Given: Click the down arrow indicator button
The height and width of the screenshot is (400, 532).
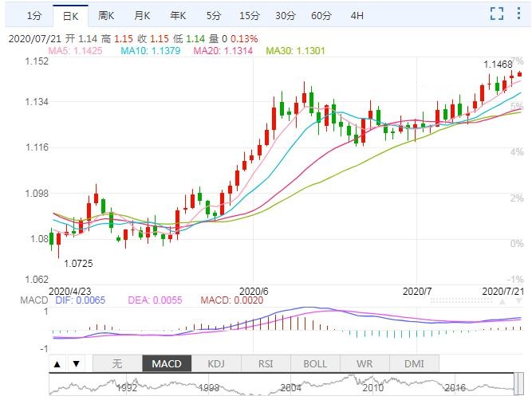Looking at the screenshot, I should [76, 364].
